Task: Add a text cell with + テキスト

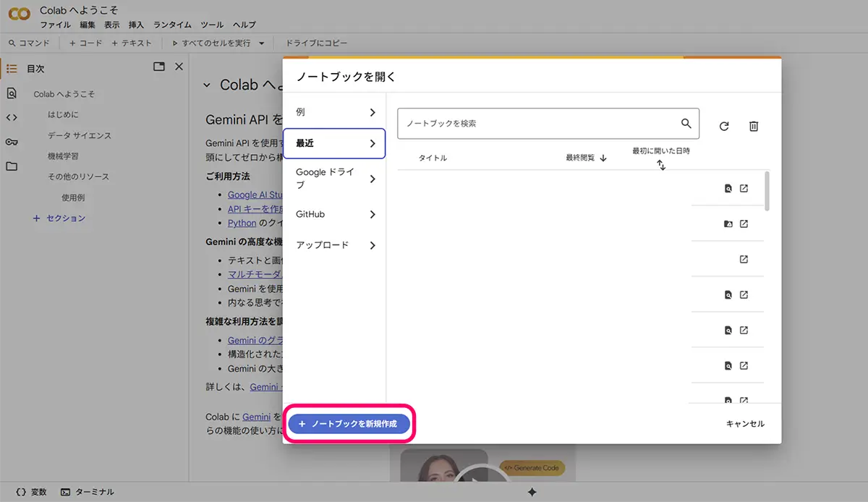Action: [x=132, y=43]
